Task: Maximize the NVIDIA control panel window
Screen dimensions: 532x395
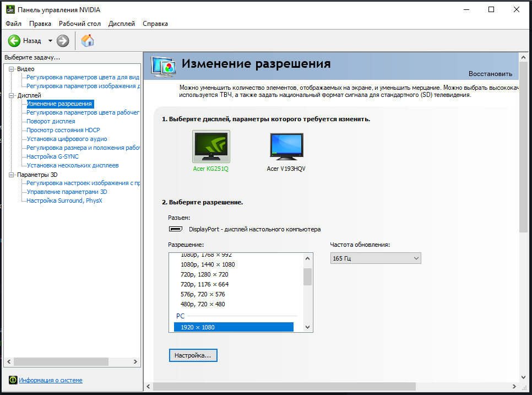Action: (x=491, y=9)
